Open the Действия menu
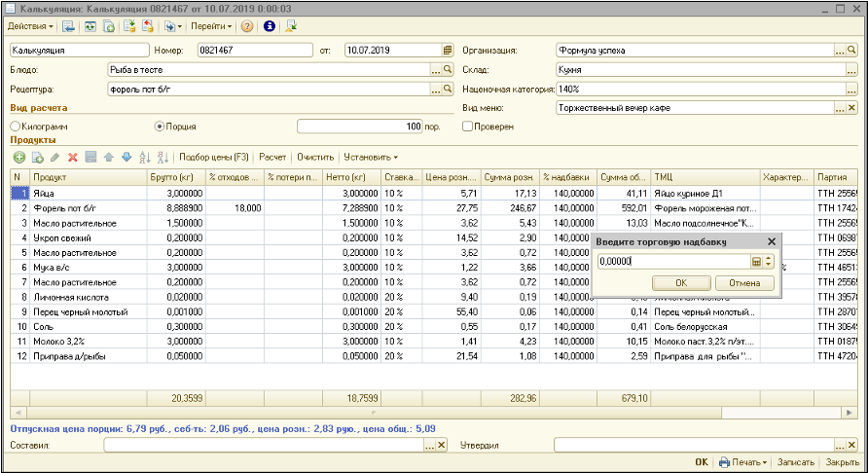 pyautogui.click(x=30, y=25)
